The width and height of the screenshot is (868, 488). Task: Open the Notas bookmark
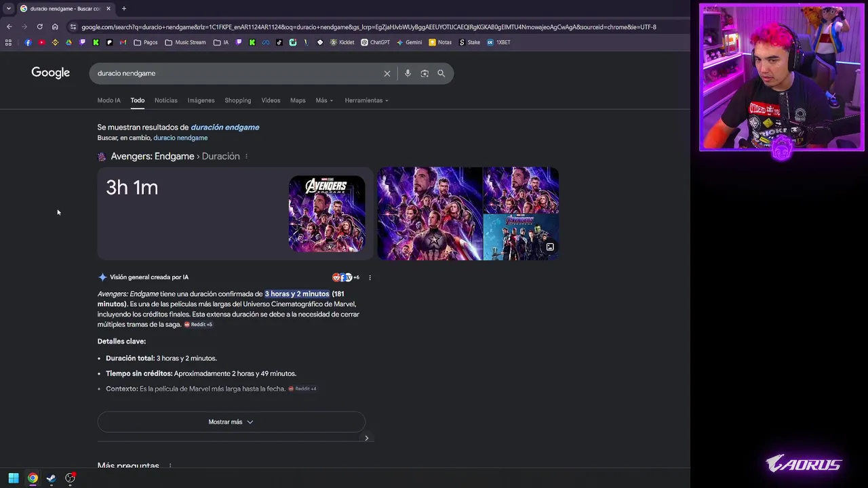point(440,42)
